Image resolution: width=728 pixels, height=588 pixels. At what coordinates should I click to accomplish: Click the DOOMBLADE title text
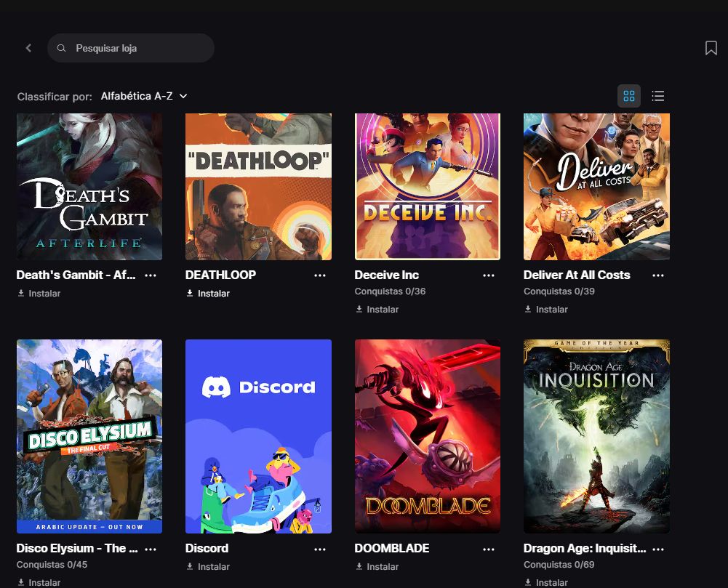(x=392, y=548)
